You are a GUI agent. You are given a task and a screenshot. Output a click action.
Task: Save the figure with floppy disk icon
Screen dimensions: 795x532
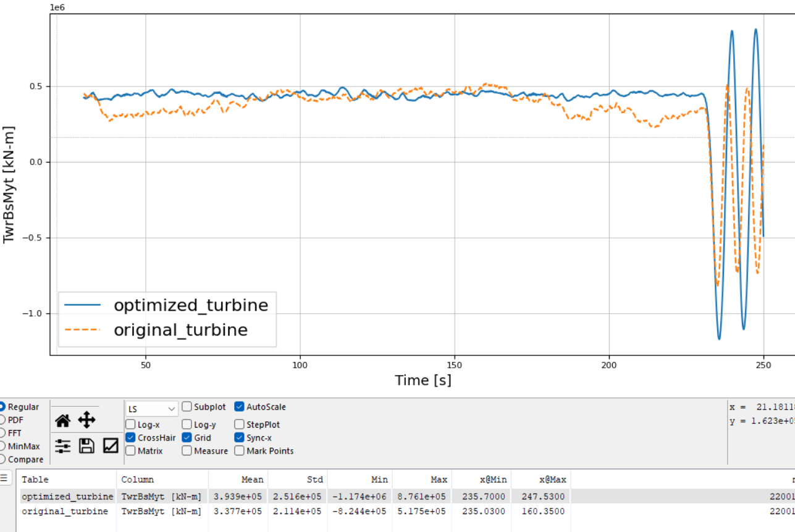[x=86, y=445]
